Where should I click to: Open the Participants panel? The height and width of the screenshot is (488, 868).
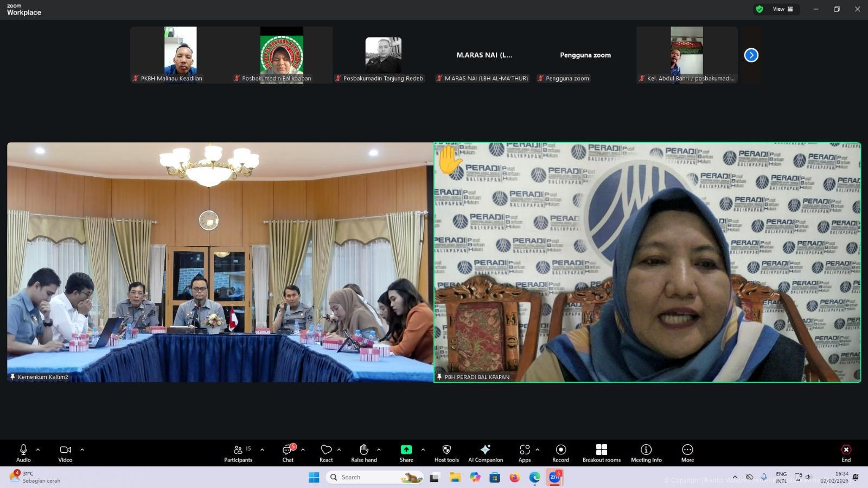238,453
